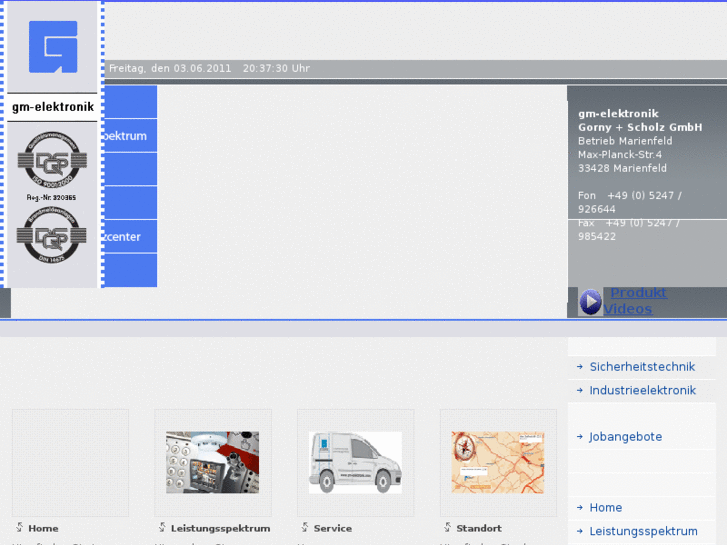Open Leistungsspektrum in the sidebar list
727x545 pixels.
point(643,532)
